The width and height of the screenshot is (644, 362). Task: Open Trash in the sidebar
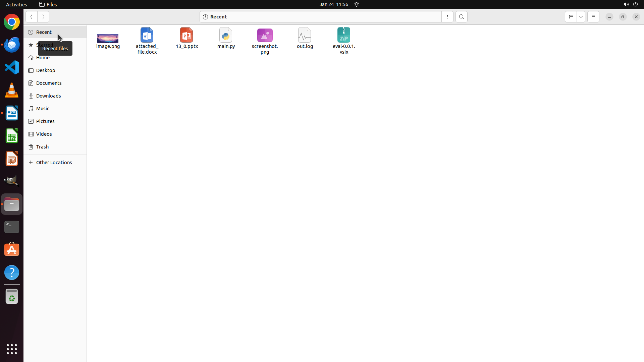coord(43,147)
